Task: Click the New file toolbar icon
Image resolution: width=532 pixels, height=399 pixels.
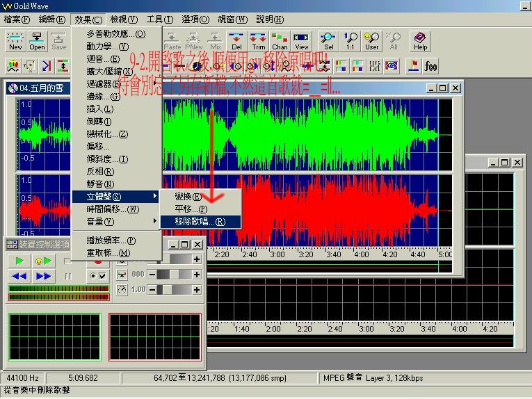Action: click(15, 41)
